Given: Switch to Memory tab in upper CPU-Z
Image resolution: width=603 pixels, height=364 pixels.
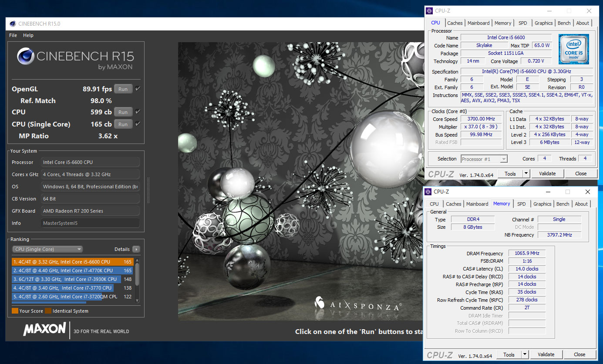Looking at the screenshot, I should click(503, 23).
